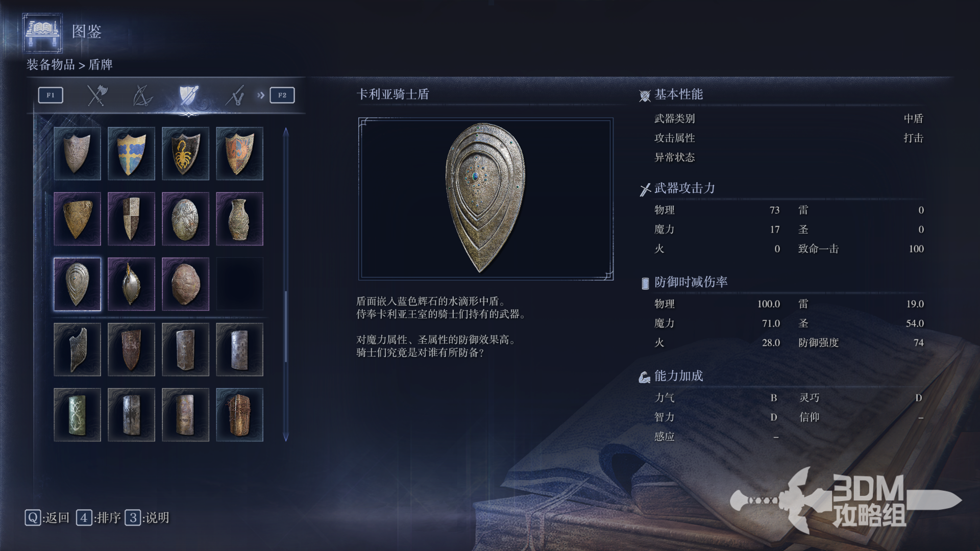Choose the green greatshield with white tree emblem

click(77, 415)
